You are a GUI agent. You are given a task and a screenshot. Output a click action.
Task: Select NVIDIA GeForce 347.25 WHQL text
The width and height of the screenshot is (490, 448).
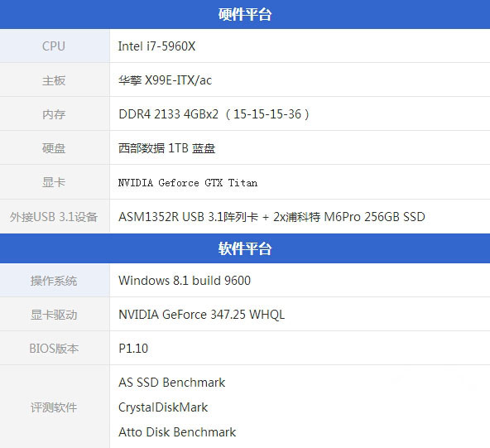[x=202, y=315]
